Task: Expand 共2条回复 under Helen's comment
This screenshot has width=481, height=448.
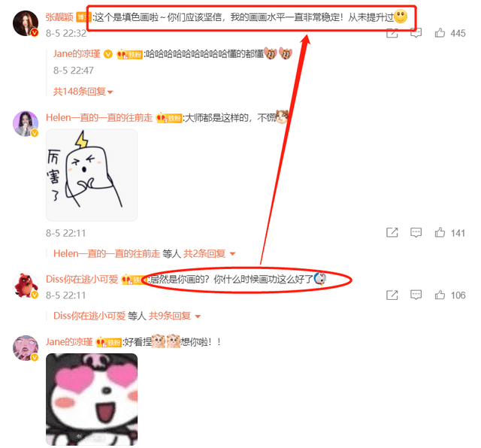Action: click(x=210, y=253)
